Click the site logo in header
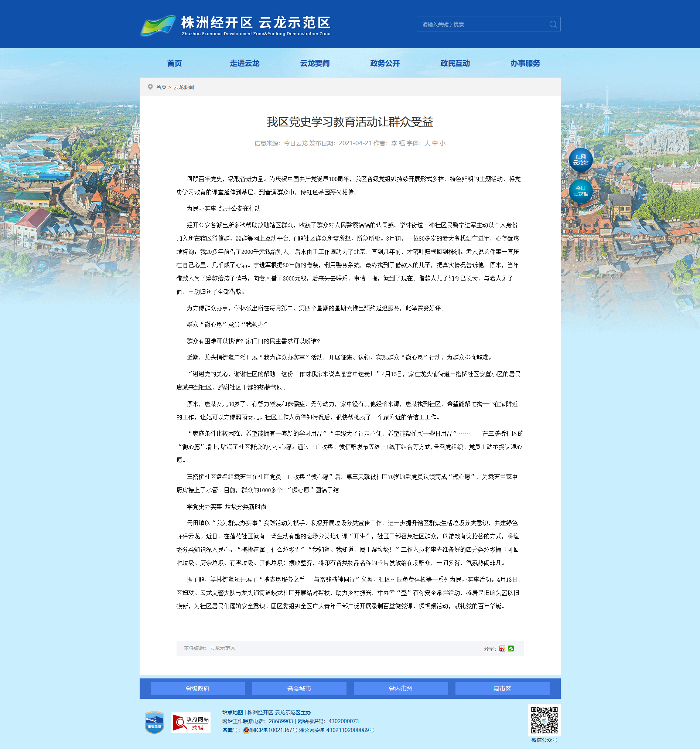This screenshot has width=700, height=749. (235, 25)
